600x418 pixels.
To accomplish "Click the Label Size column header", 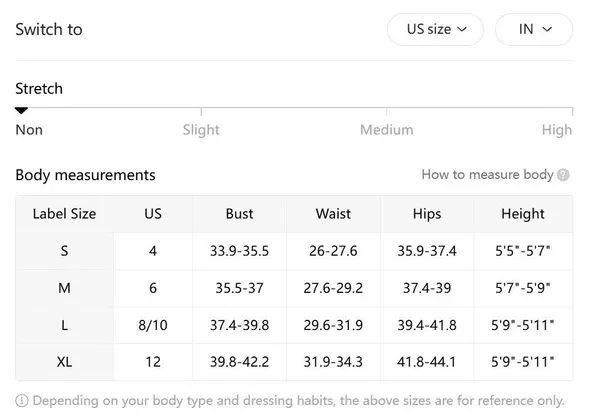I will coord(64,214).
